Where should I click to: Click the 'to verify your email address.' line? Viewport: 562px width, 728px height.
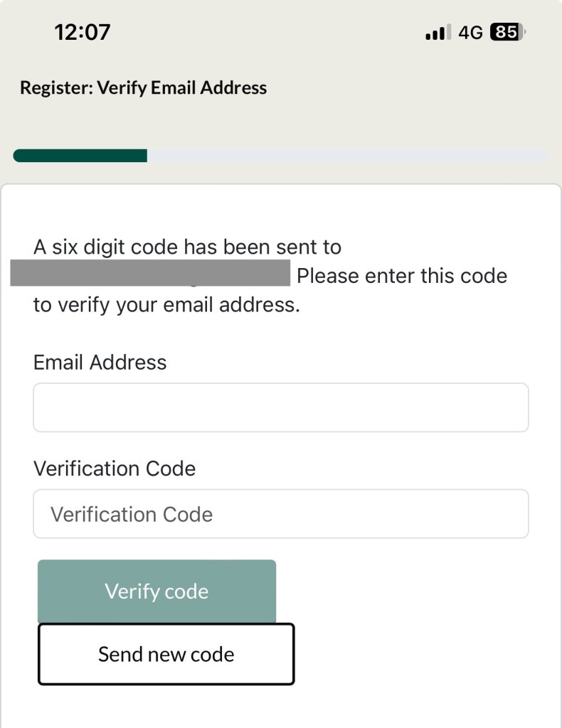(x=166, y=305)
